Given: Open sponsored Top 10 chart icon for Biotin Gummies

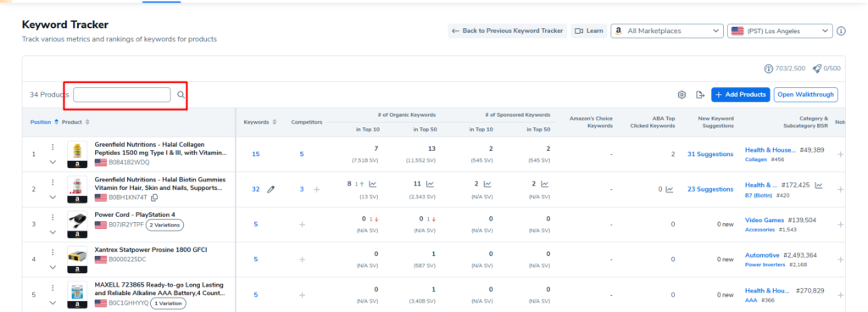Looking at the screenshot, I should (487, 184).
